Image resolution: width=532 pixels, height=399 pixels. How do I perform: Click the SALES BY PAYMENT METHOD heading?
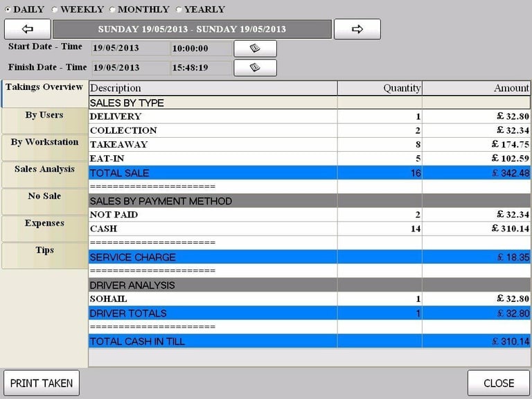tap(310, 201)
